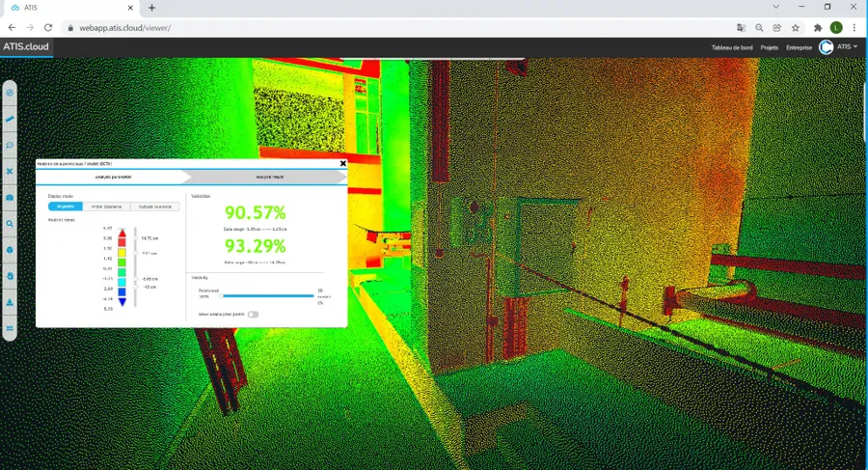Click the red color swatch in legend
The height and width of the screenshot is (470, 868).
click(x=122, y=242)
